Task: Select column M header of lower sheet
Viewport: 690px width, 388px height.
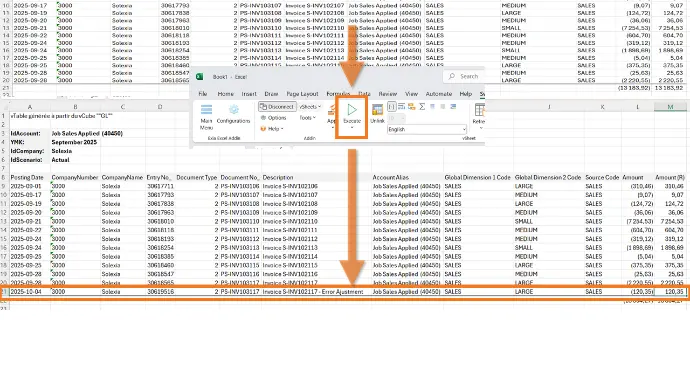Action: (670, 107)
